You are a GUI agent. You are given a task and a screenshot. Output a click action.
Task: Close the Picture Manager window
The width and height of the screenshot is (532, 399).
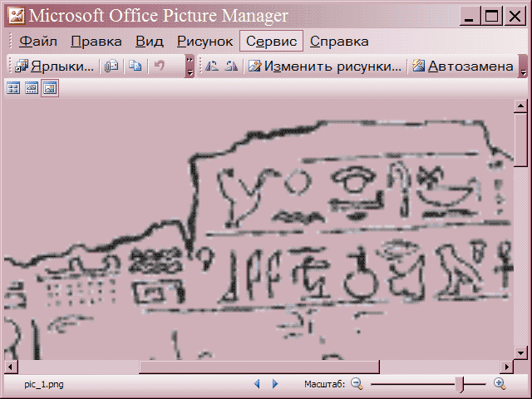tap(515, 16)
